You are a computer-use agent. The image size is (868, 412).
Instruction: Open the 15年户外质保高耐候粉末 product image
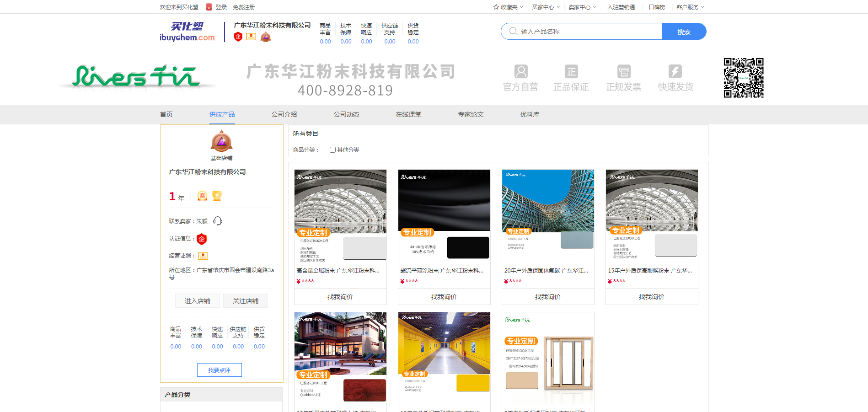[652, 216]
